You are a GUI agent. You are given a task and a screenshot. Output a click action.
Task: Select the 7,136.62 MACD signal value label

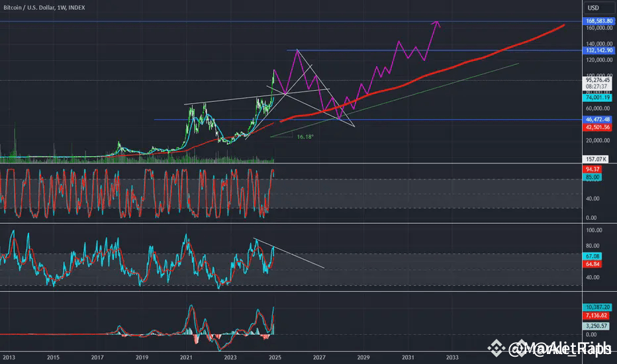coord(597,316)
